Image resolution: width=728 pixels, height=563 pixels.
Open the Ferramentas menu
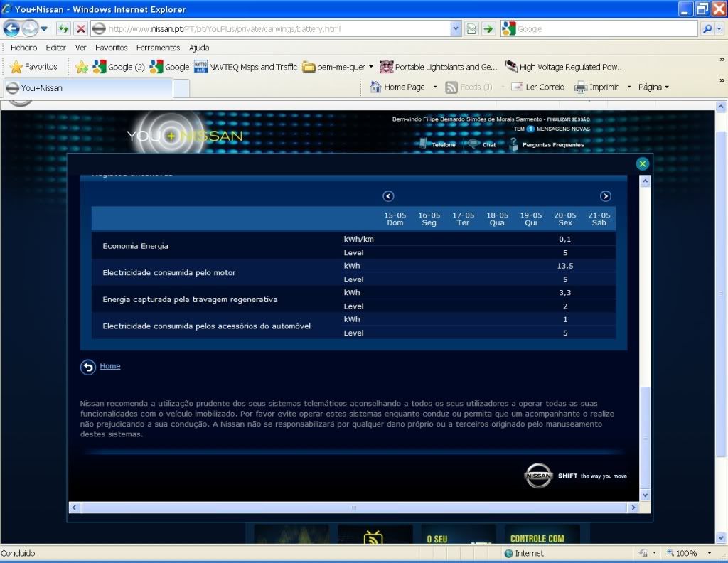pos(158,48)
